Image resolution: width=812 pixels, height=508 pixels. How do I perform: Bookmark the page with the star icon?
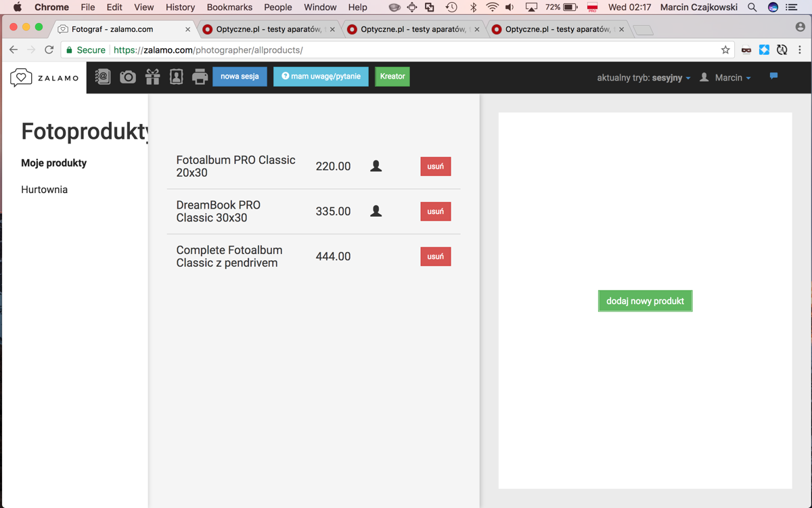(725, 49)
